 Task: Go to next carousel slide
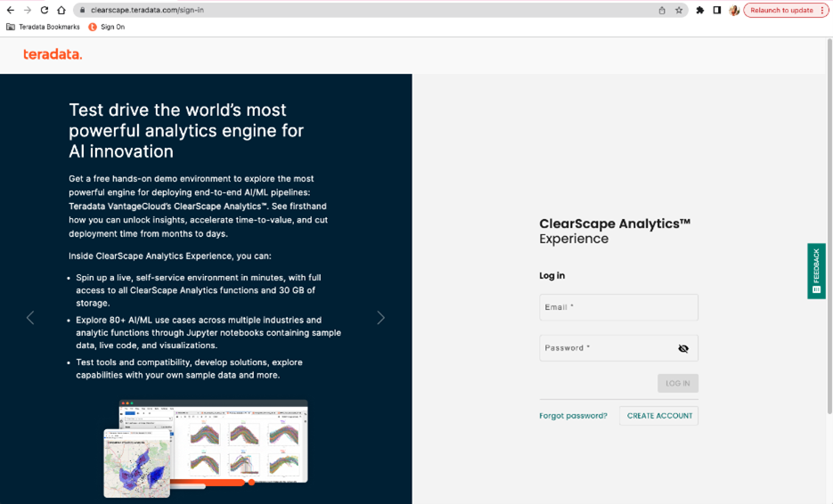point(381,318)
